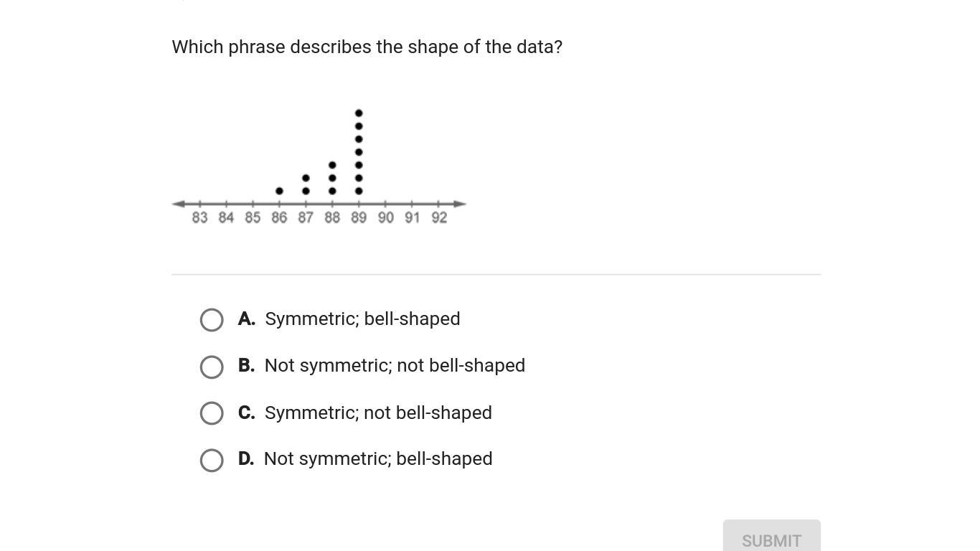The width and height of the screenshot is (980, 551).
Task: Click the 89 label on the number line
Action: pyautogui.click(x=359, y=218)
